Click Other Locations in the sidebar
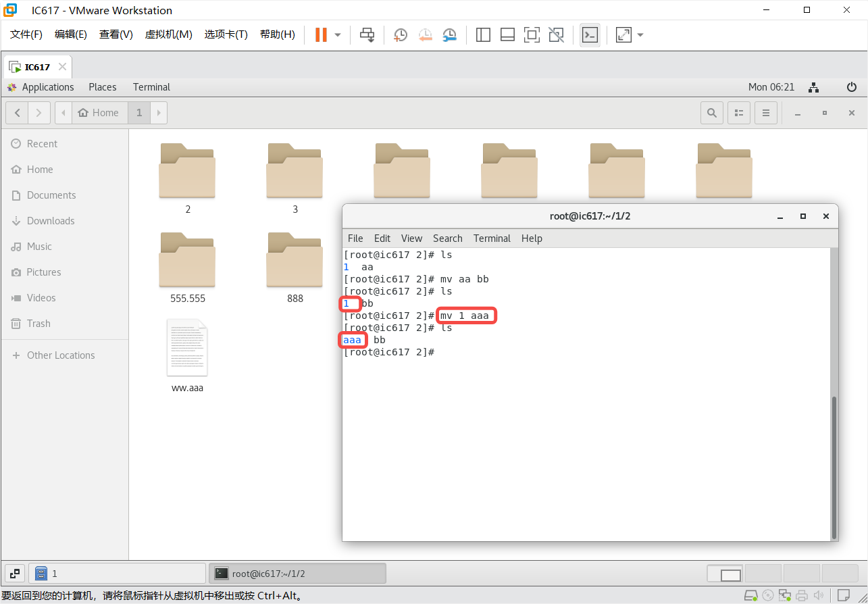 (x=64, y=355)
